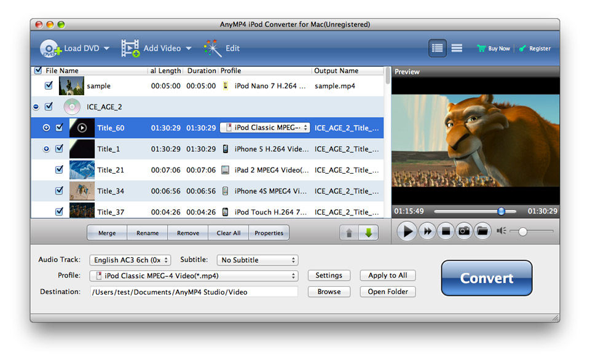Collapse the ICE_AGE_2 disc group
This screenshot has width=590, height=364.
(x=36, y=107)
